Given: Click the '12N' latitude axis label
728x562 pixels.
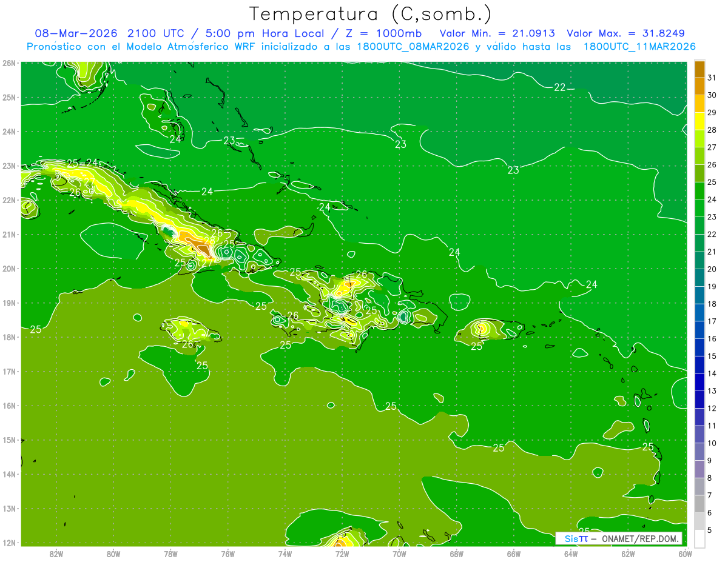Looking at the screenshot, I should (9, 543).
